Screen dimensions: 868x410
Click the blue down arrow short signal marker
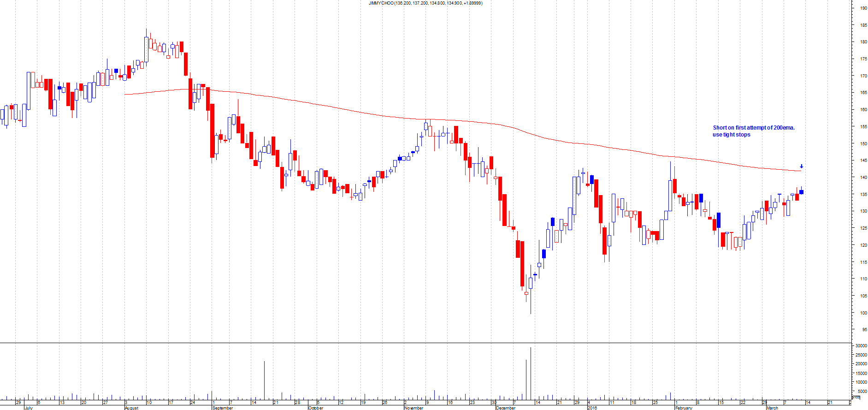(802, 166)
